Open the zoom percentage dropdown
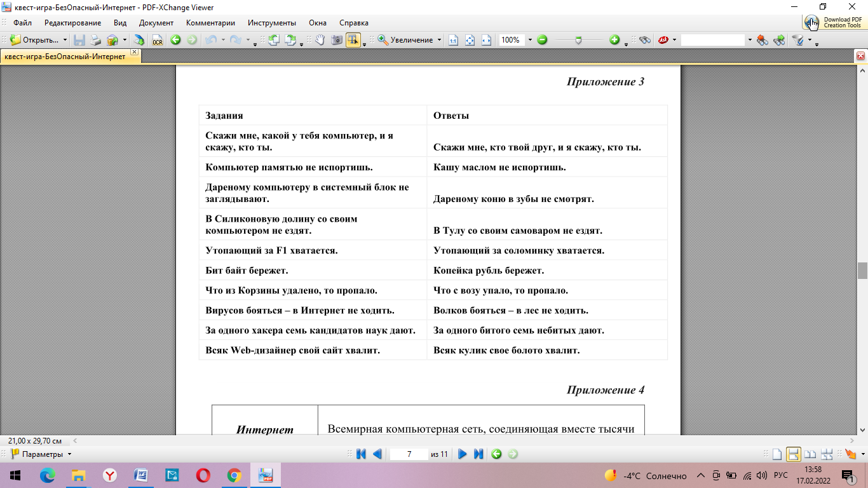The height and width of the screenshot is (488, 868). (529, 40)
